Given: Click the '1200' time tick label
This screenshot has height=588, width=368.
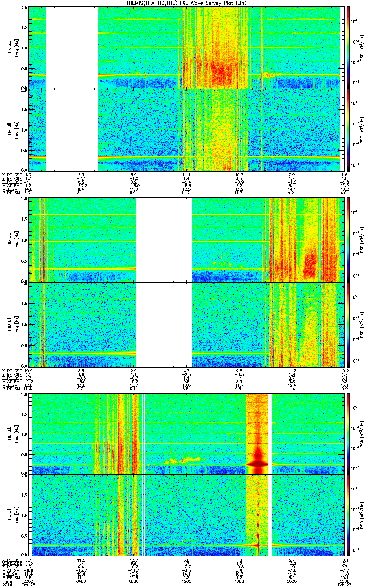Looking at the screenshot, I should point(185,581).
